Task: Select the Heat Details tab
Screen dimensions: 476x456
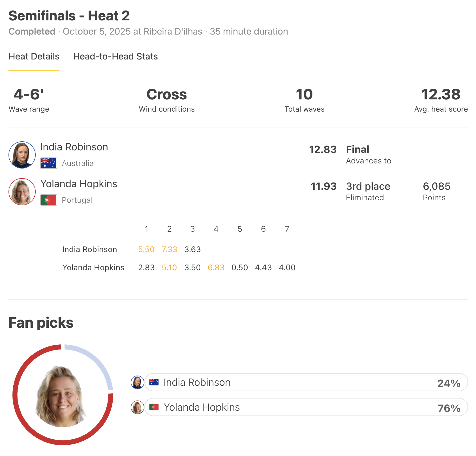Action: point(34,56)
